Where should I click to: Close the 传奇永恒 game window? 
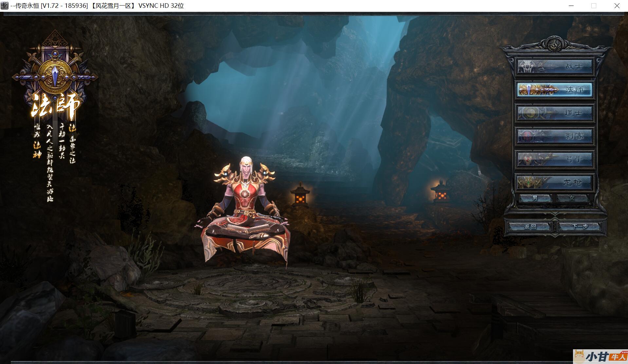617,6
